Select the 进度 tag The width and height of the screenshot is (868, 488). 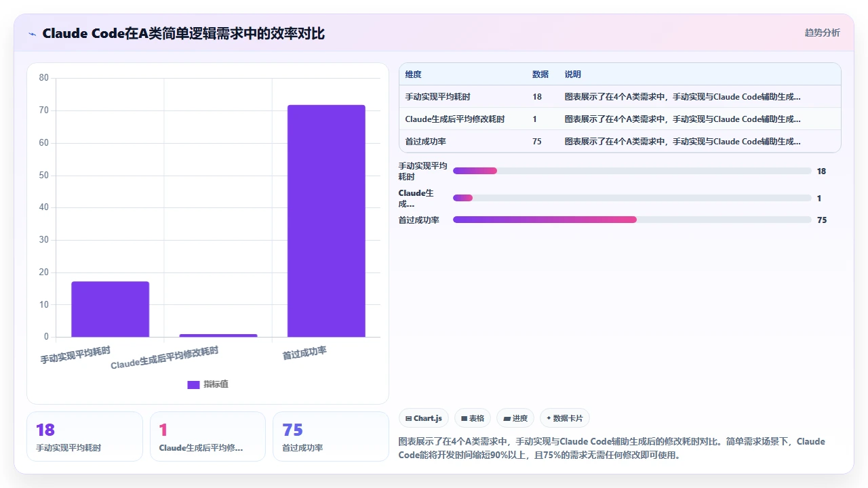coord(515,418)
